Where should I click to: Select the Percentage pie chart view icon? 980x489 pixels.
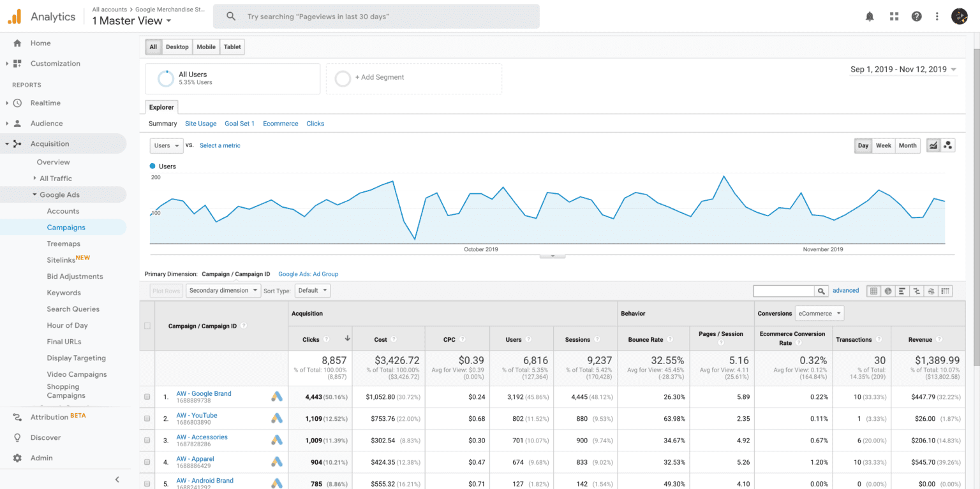click(x=888, y=291)
